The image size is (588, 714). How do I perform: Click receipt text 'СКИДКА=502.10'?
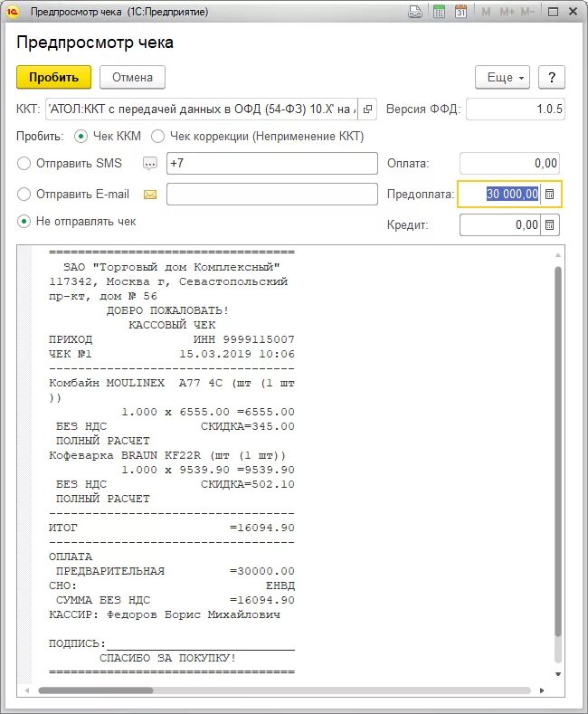[x=248, y=484]
